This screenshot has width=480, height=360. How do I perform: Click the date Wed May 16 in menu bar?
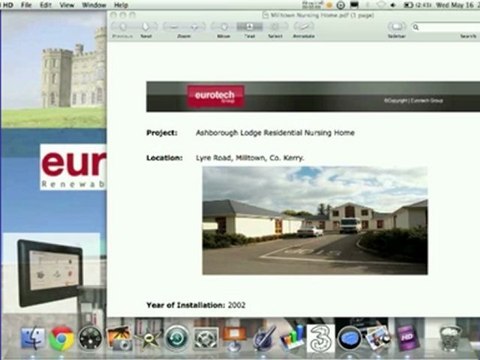pyautogui.click(x=455, y=5)
